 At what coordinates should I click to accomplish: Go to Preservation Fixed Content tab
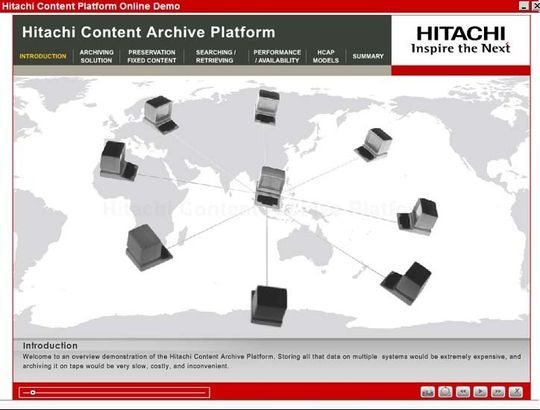[152, 56]
